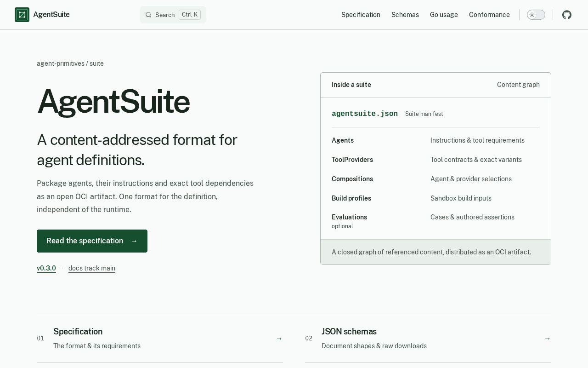Click the Compositions row label
The width and height of the screenshot is (588, 368).
352,179
